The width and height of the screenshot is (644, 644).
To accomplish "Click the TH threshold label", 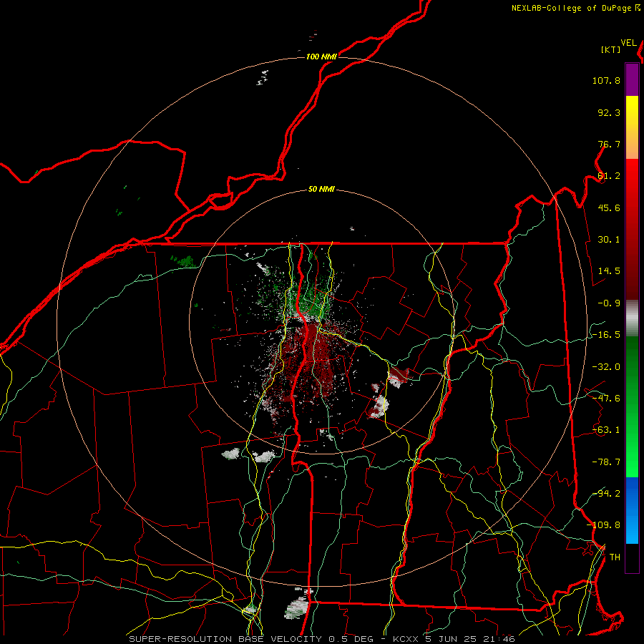I will pos(615,557).
